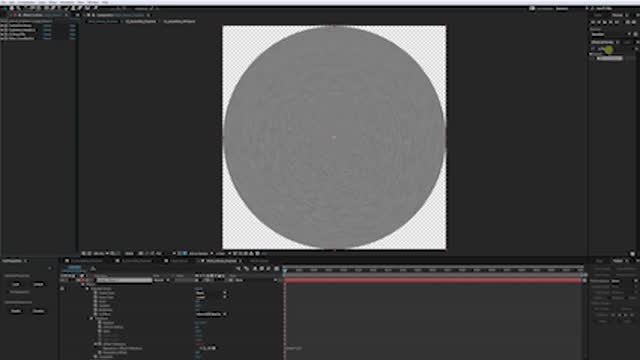The height and width of the screenshot is (360, 640).
Task: Toggle mute audio in Preview panel
Action: [x=628, y=22]
